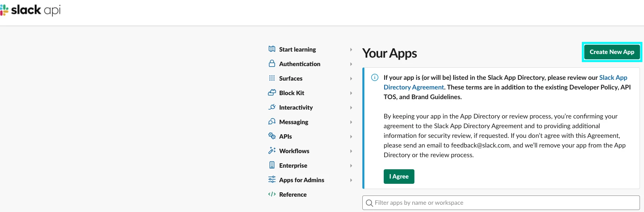This screenshot has height=212, width=644.
Task: Expand the Messaging submenu arrow
Action: click(x=351, y=122)
